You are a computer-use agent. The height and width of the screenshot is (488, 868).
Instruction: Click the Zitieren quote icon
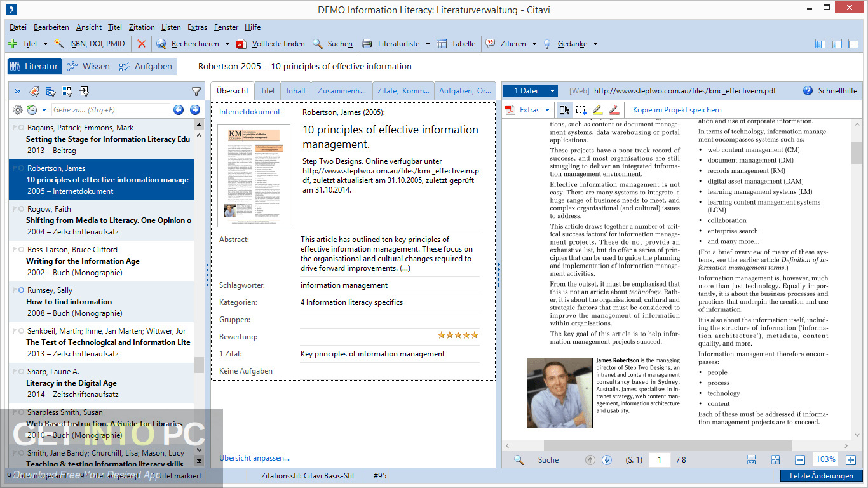tap(490, 44)
